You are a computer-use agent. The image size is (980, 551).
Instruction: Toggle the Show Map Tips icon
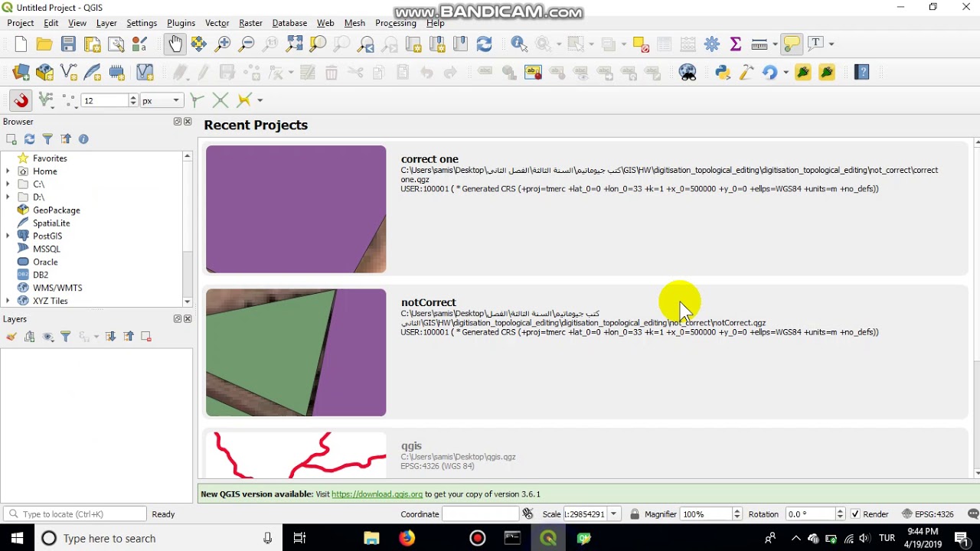click(x=792, y=44)
